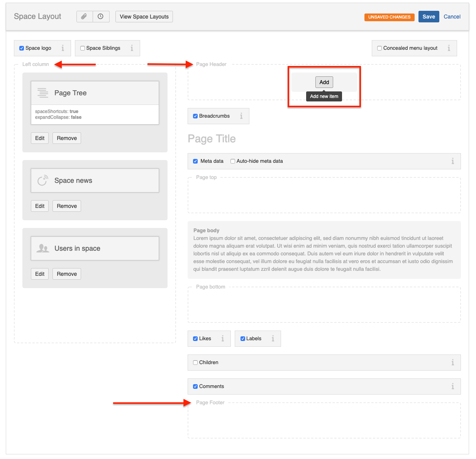Remove the Space news module

[67, 206]
